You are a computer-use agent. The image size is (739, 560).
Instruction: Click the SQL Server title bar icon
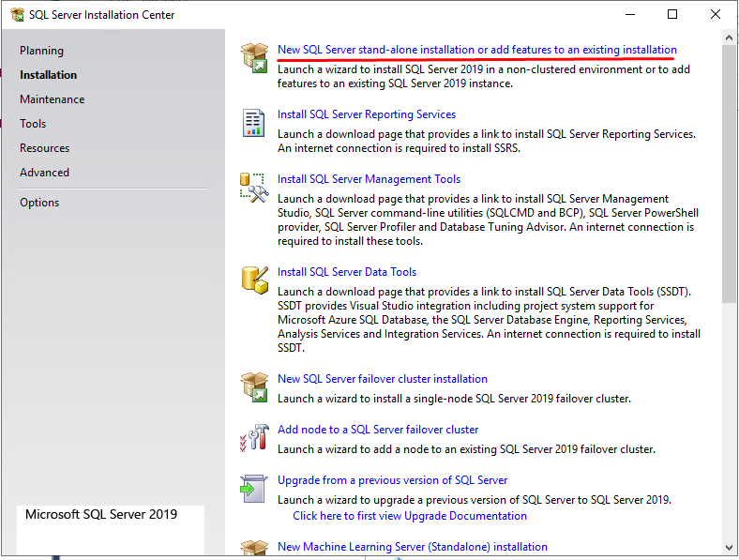click(x=17, y=14)
